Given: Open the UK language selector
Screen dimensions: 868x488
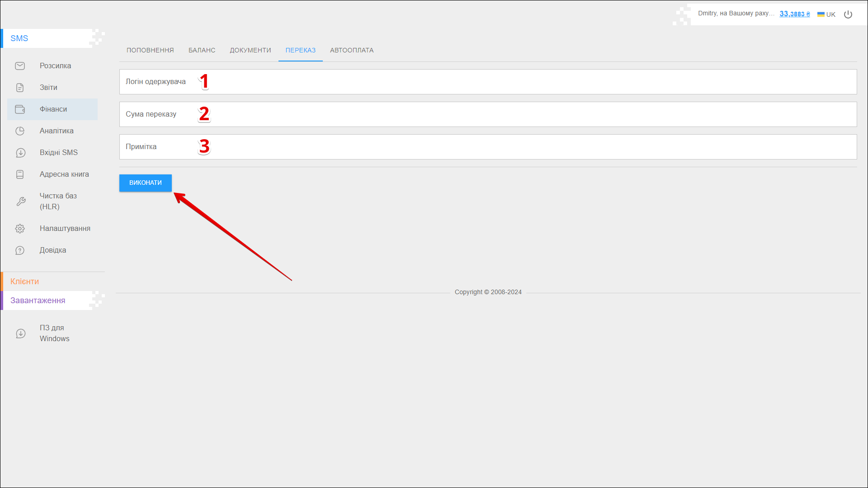Looking at the screenshot, I should 826,14.
